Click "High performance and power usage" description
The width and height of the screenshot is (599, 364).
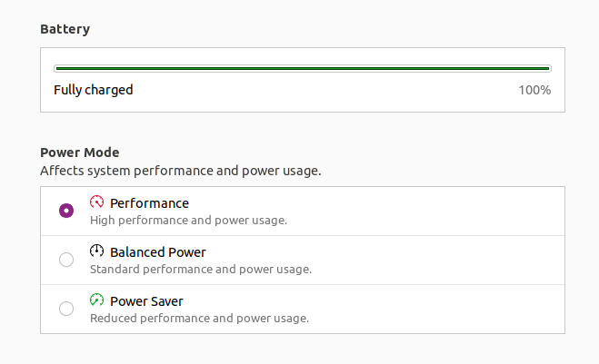(x=188, y=220)
